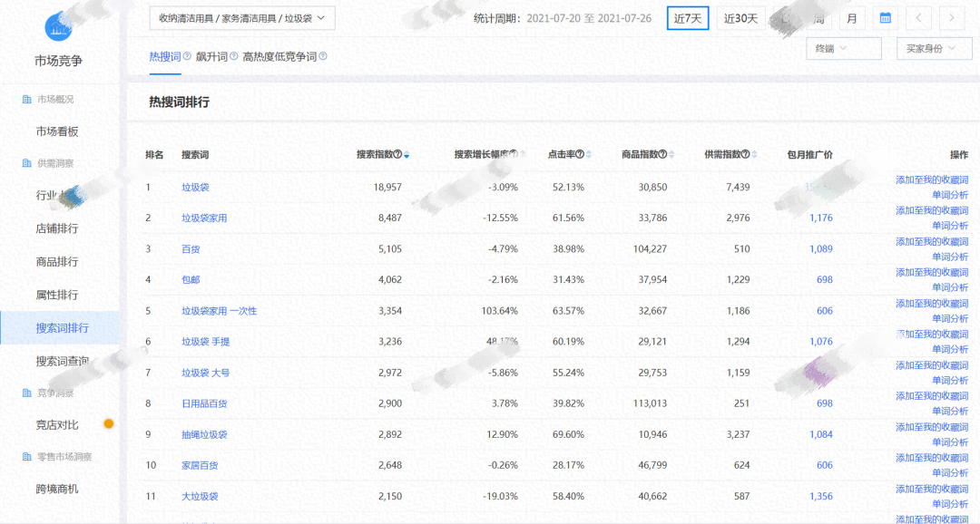The image size is (980, 524).
Task: Open 商品排行 in the sidebar menu
Action: [57, 262]
